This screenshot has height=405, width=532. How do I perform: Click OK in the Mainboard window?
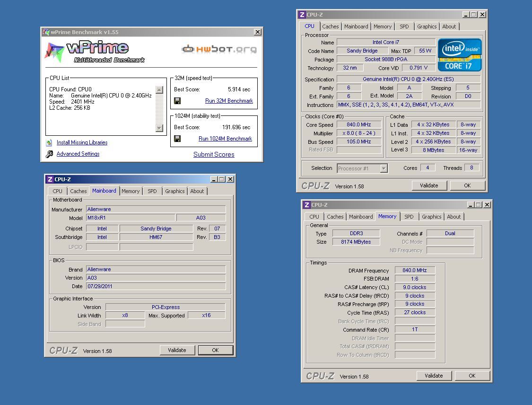point(215,350)
